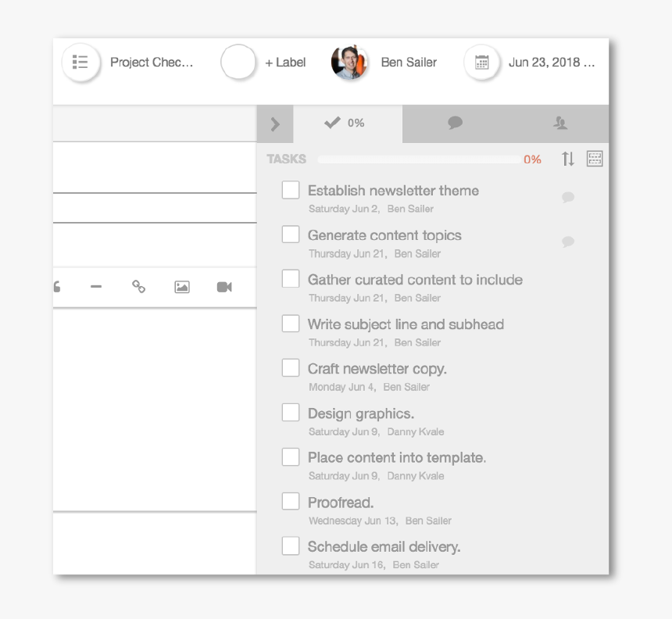Click the insert image icon
This screenshot has width=672, height=619.
(182, 287)
